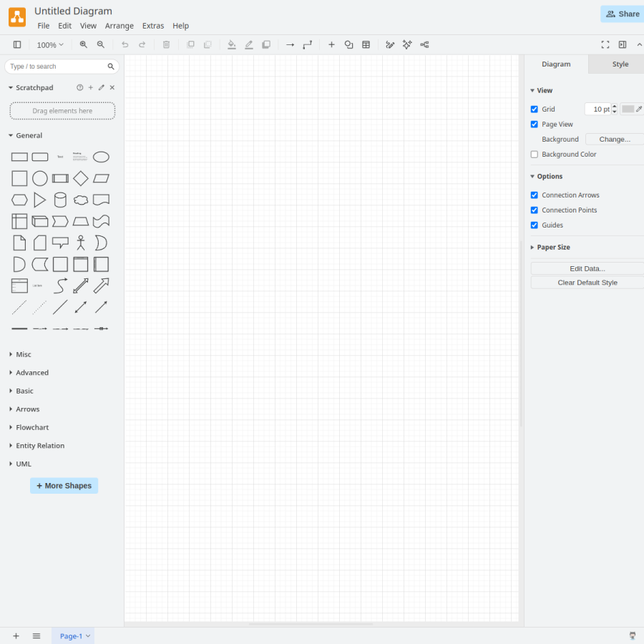Click the Zoom In magnifier icon
Image resolution: width=644 pixels, height=644 pixels.
pyautogui.click(x=84, y=45)
